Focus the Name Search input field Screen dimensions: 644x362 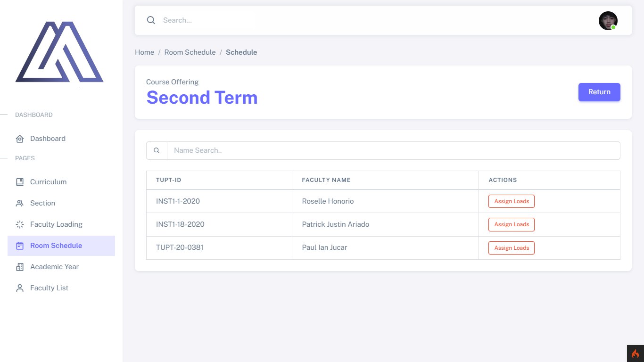(394, 150)
